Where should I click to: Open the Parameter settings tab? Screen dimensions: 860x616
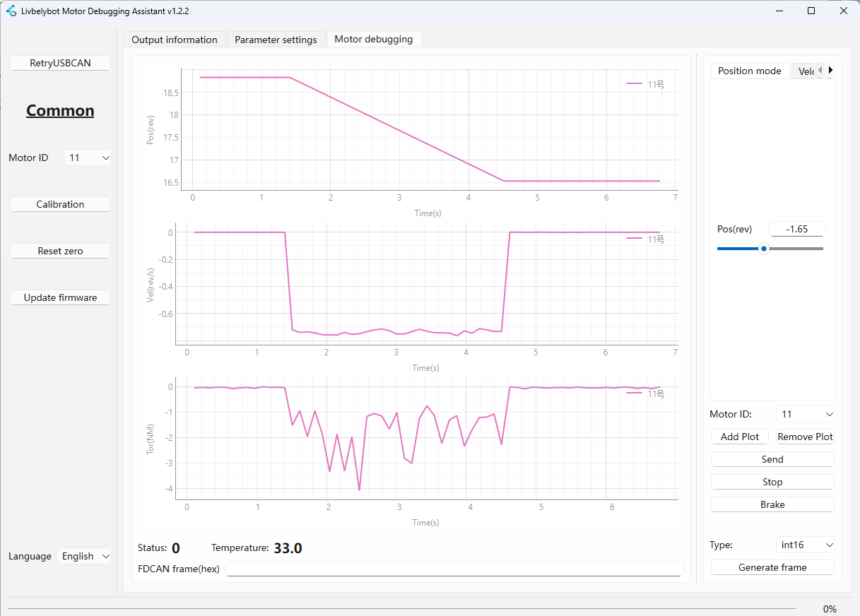pyautogui.click(x=276, y=40)
